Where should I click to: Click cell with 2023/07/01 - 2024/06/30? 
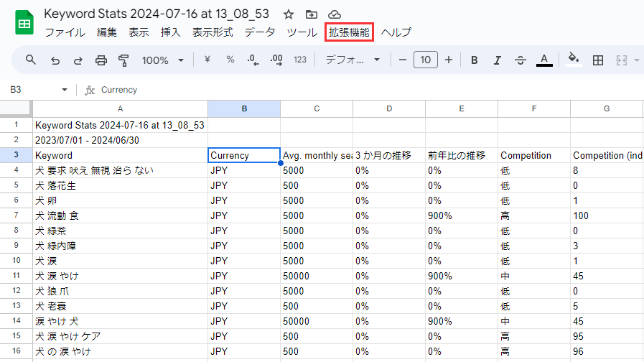click(x=121, y=140)
